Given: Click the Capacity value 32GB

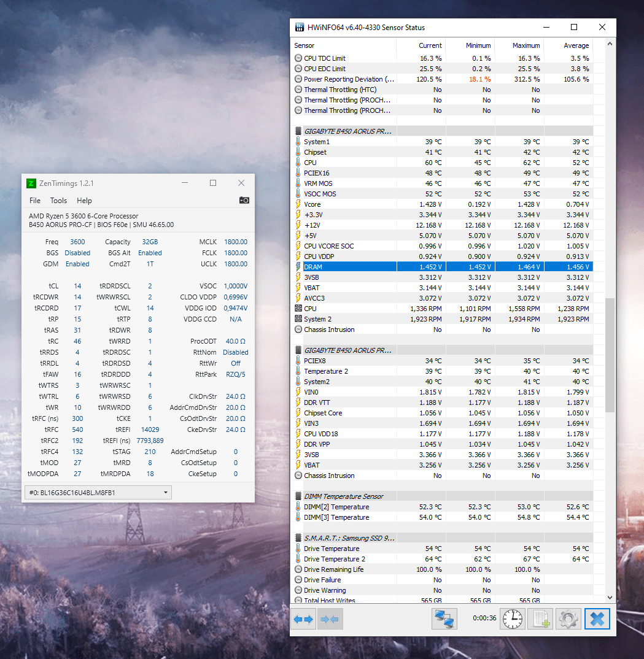Looking at the screenshot, I should coord(150,242).
